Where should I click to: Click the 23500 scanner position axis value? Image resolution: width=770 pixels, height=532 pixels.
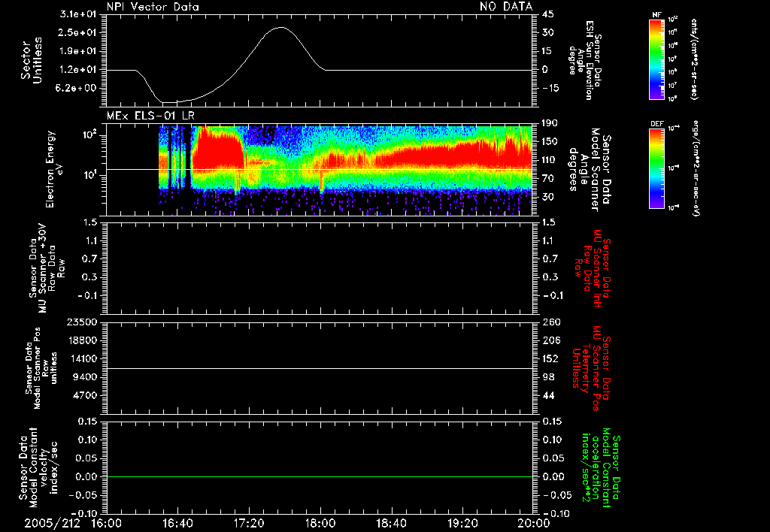click(x=82, y=322)
